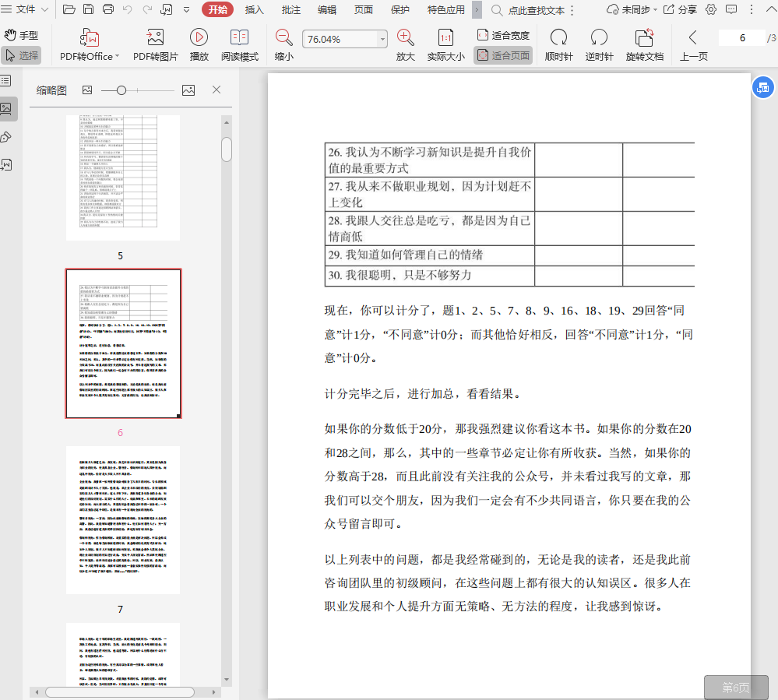Click the 点此查找文本 search box
This screenshot has height=700, width=778.
click(x=529, y=10)
